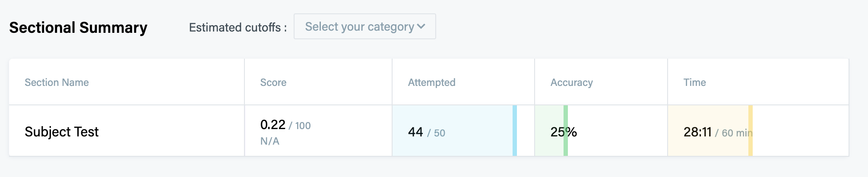Viewport: 868px width, 177px height.
Task: Click the Time column header
Action: coord(694,82)
